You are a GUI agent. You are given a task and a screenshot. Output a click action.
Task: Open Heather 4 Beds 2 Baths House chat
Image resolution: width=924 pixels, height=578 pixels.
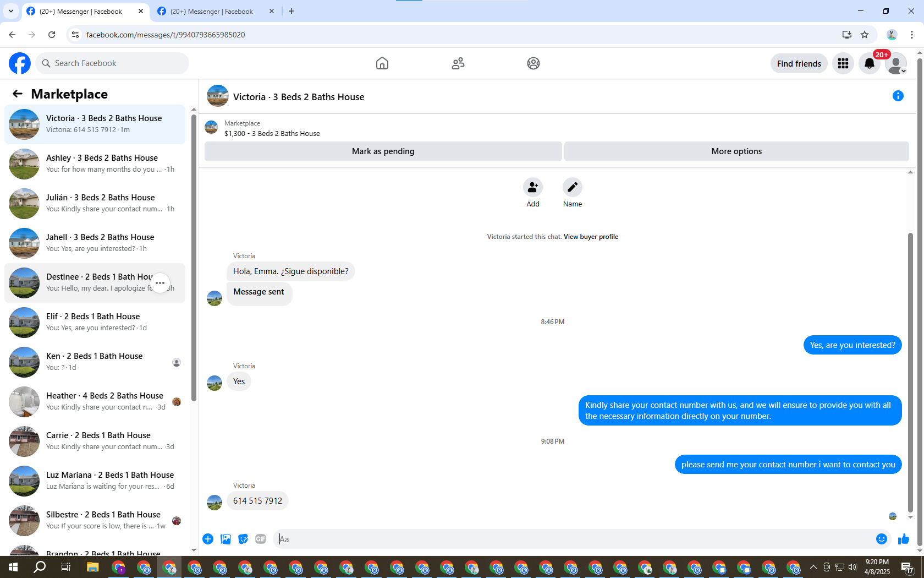95,402
